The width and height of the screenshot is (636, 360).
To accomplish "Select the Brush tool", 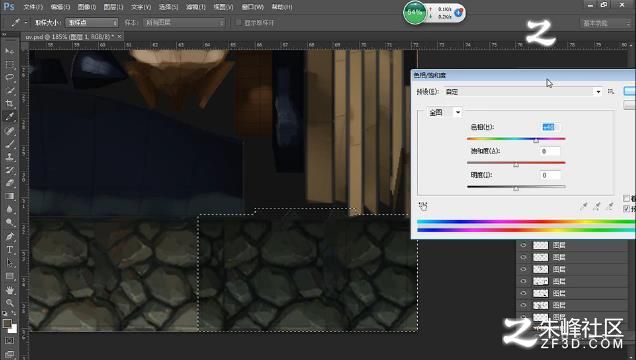I will pyautogui.click(x=9, y=144).
